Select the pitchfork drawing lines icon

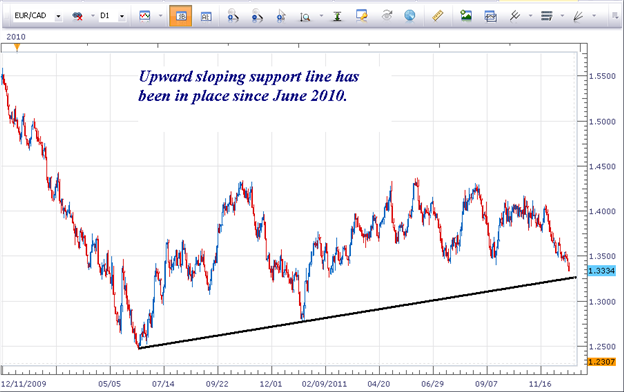pos(515,16)
